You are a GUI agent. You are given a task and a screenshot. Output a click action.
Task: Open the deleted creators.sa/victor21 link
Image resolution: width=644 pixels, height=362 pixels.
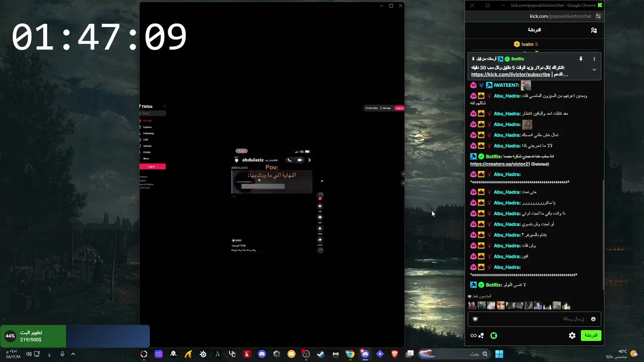click(500, 164)
